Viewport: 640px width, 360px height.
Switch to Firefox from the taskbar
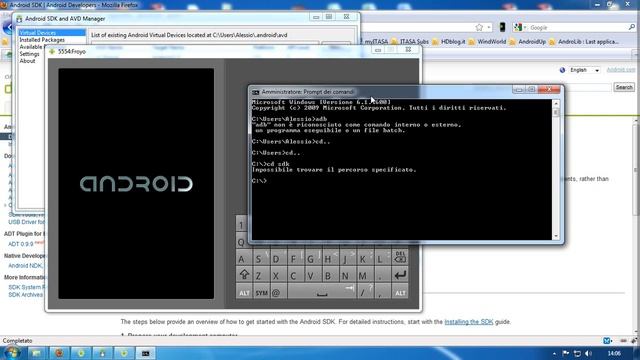coord(59,353)
